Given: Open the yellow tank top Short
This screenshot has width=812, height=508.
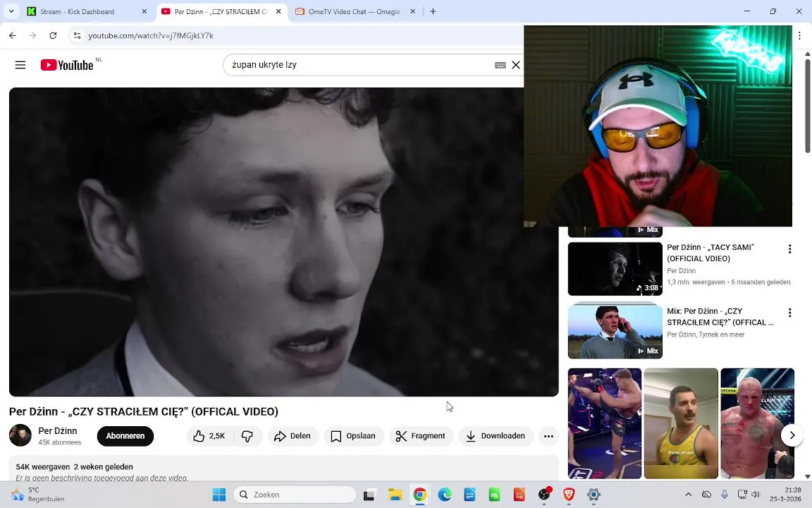Looking at the screenshot, I should [x=681, y=423].
